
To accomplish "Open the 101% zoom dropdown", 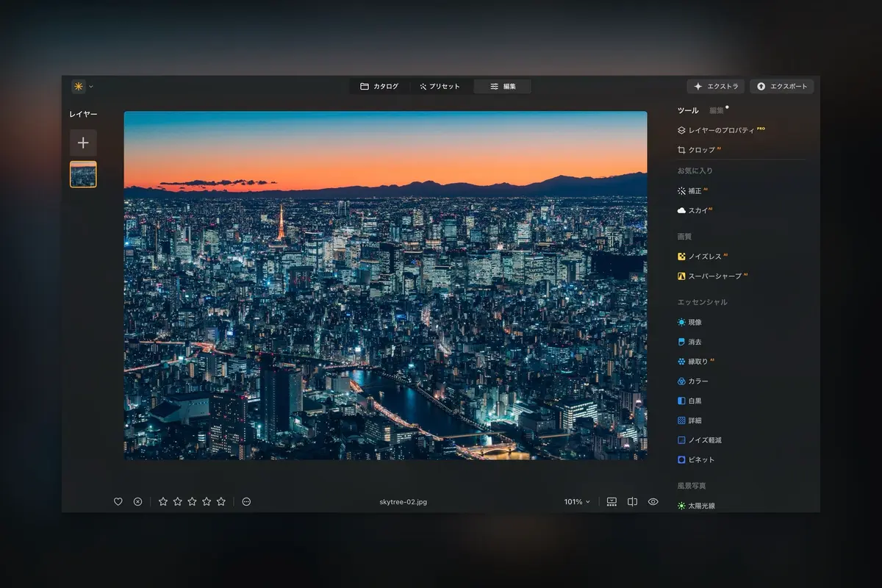I will 577,502.
